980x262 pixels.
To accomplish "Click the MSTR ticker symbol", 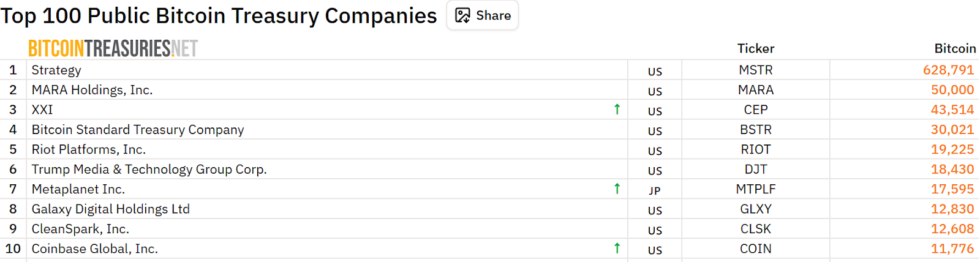I will (x=755, y=70).
